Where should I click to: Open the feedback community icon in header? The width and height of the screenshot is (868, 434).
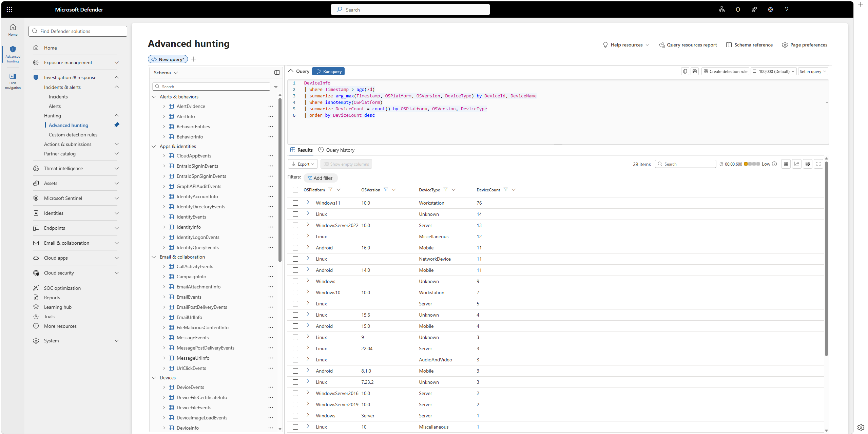click(x=754, y=10)
